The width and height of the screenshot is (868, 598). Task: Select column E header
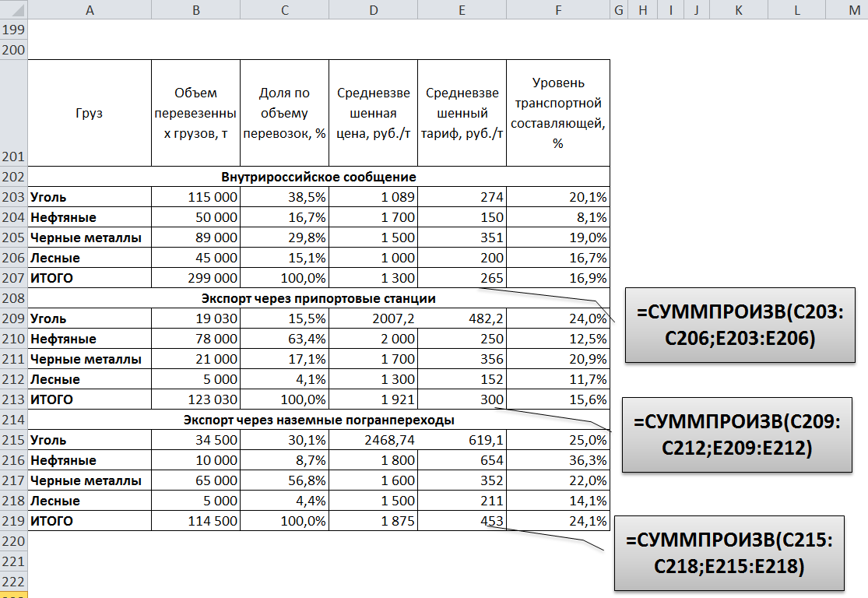tap(462, 10)
